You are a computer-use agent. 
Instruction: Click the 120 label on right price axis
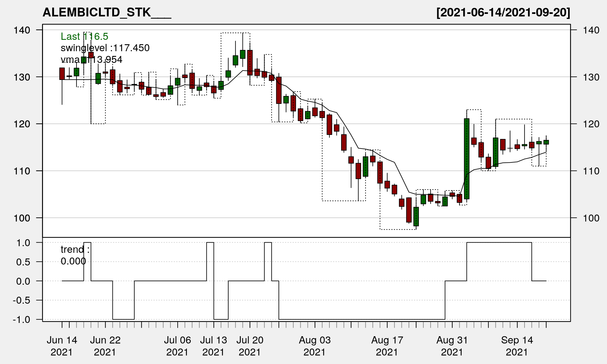point(591,124)
